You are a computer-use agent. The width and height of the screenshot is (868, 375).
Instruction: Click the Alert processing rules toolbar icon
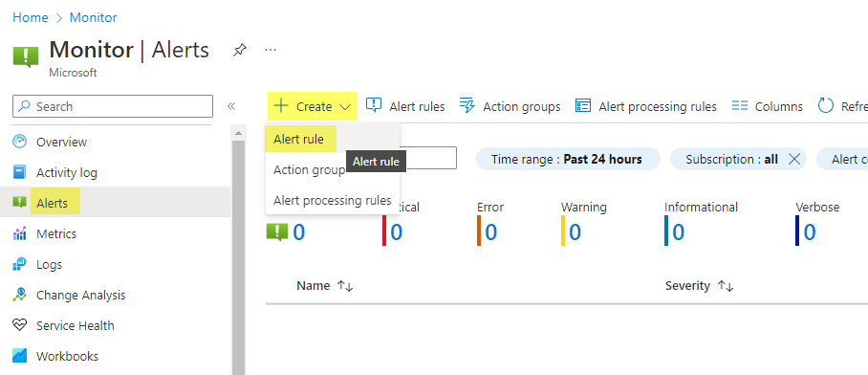click(x=583, y=106)
